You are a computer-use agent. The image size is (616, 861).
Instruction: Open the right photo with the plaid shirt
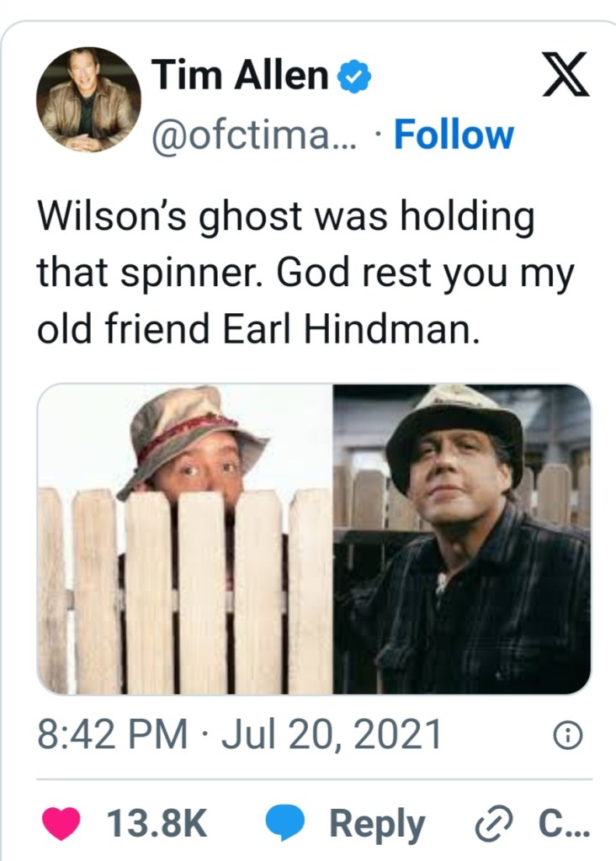pos(462,539)
